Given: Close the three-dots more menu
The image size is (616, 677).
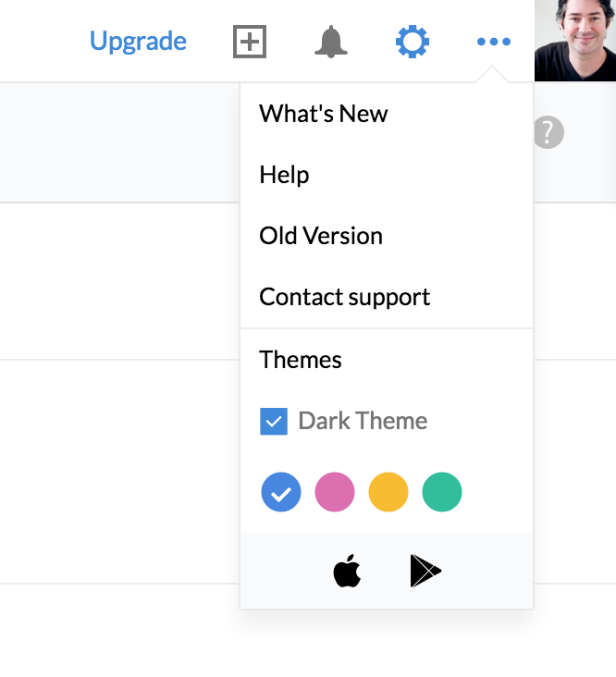Looking at the screenshot, I should [493, 42].
